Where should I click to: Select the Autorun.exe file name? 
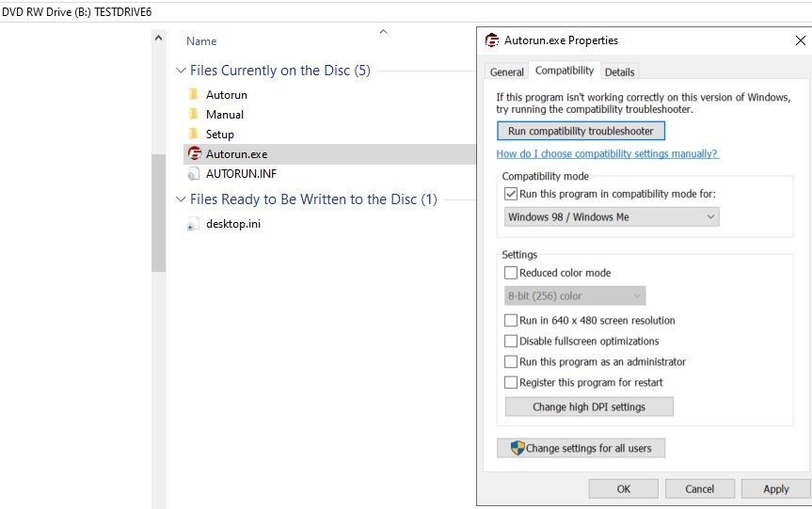point(237,153)
